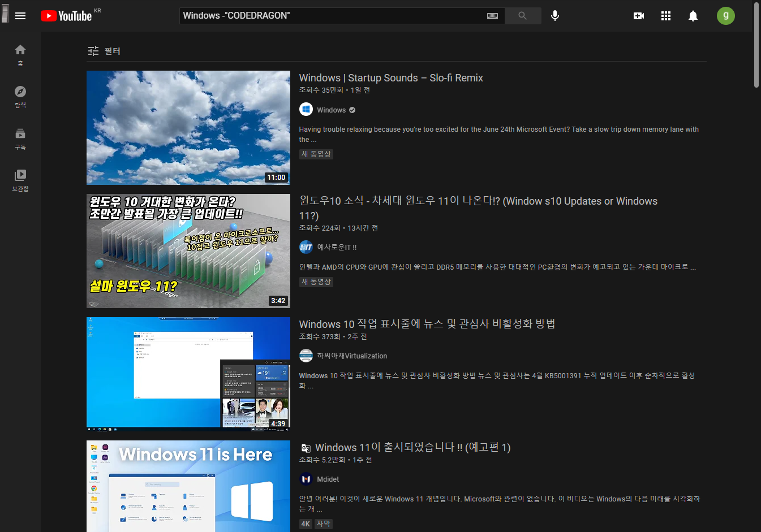761x532 pixels.
Task: Click the magnifier search button
Action: [523, 16]
